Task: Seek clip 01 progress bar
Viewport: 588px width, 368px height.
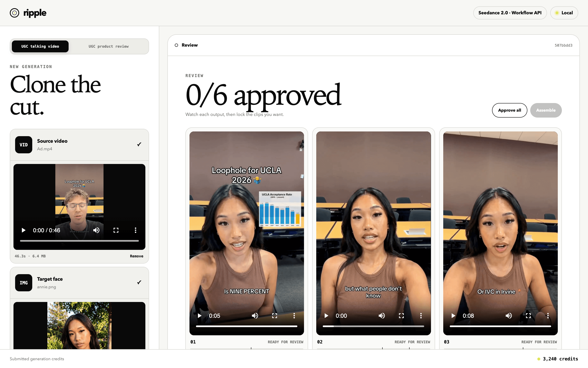Action: (x=247, y=326)
